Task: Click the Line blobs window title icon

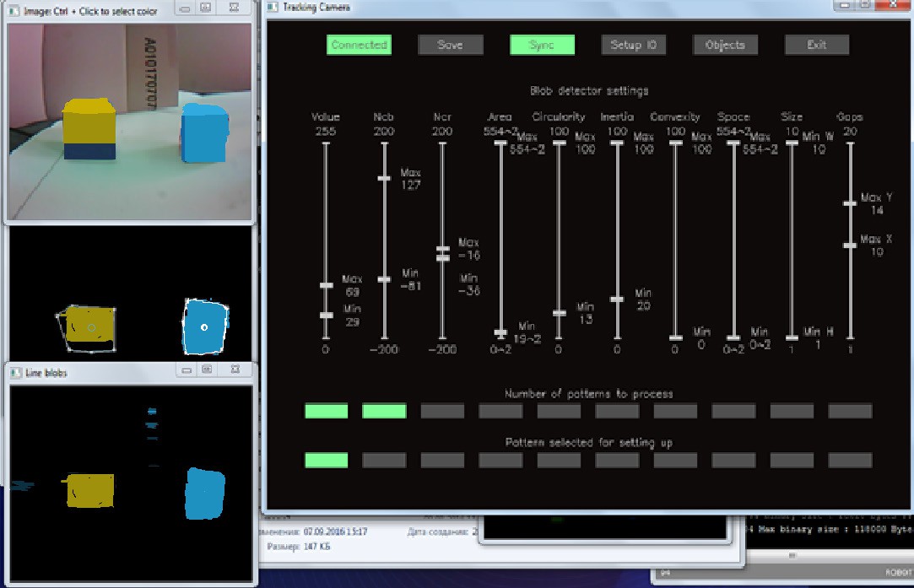Action: (14, 372)
